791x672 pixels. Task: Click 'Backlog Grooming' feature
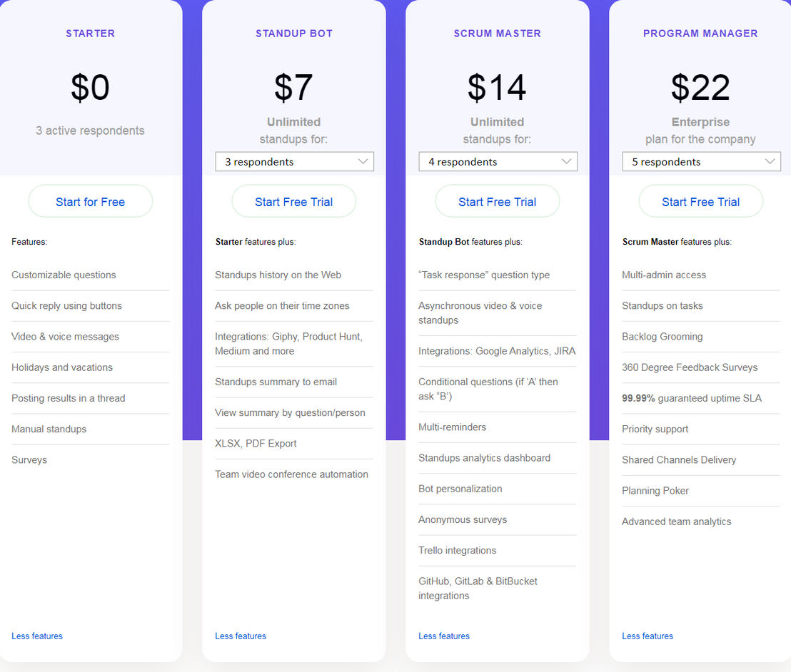(662, 336)
